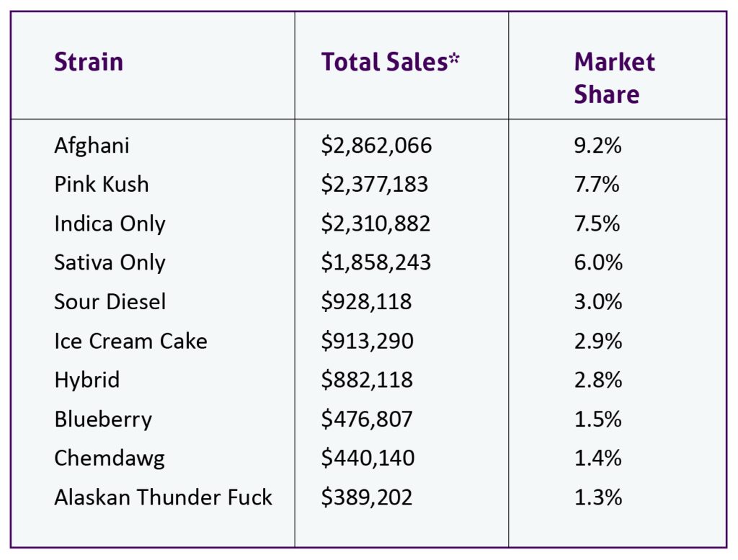Click the Pink Kush row label
The width and height of the screenshot is (738, 560).
click(102, 185)
